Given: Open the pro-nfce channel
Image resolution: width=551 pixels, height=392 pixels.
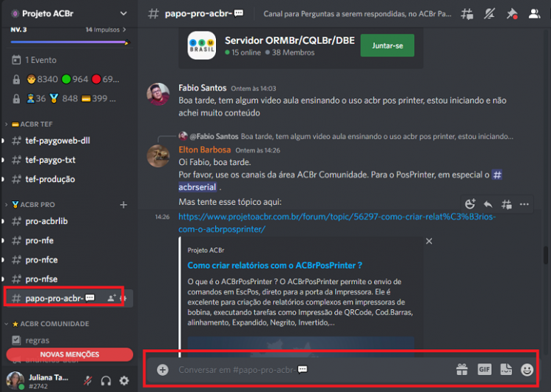Looking at the screenshot, I should (41, 260).
